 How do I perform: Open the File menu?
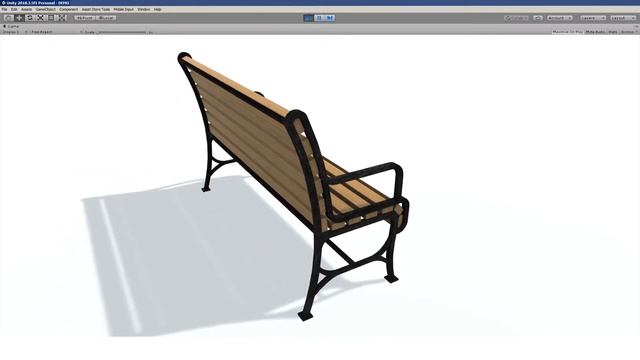point(4,9)
